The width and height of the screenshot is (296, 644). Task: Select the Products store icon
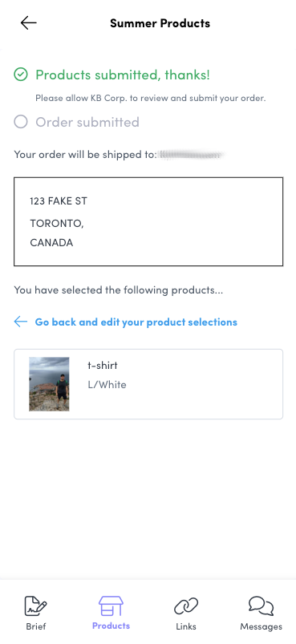[111, 606]
